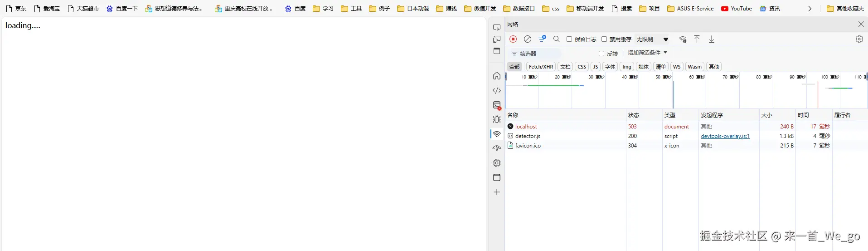
Task: Close the DevTools network panel
Action: [x=861, y=24]
